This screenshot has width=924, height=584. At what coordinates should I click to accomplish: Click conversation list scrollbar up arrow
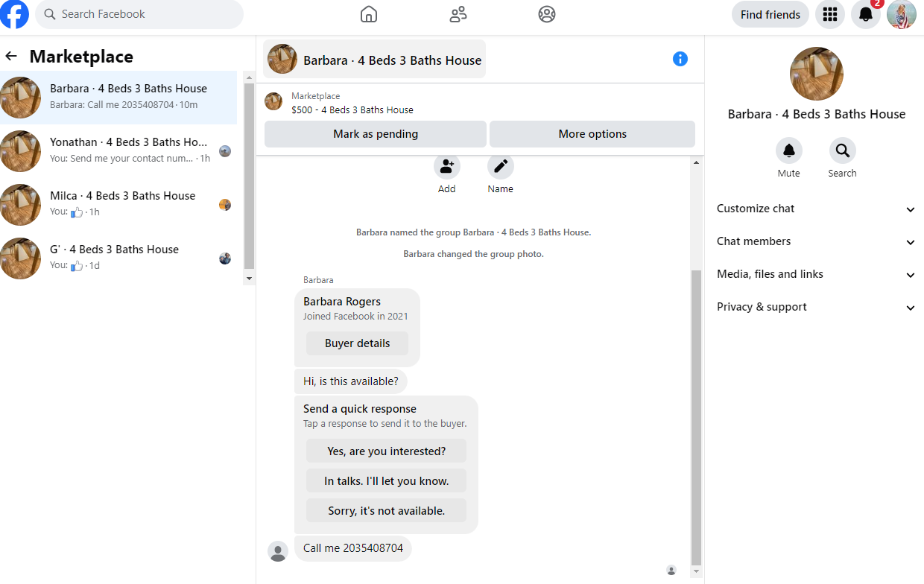coord(249,77)
